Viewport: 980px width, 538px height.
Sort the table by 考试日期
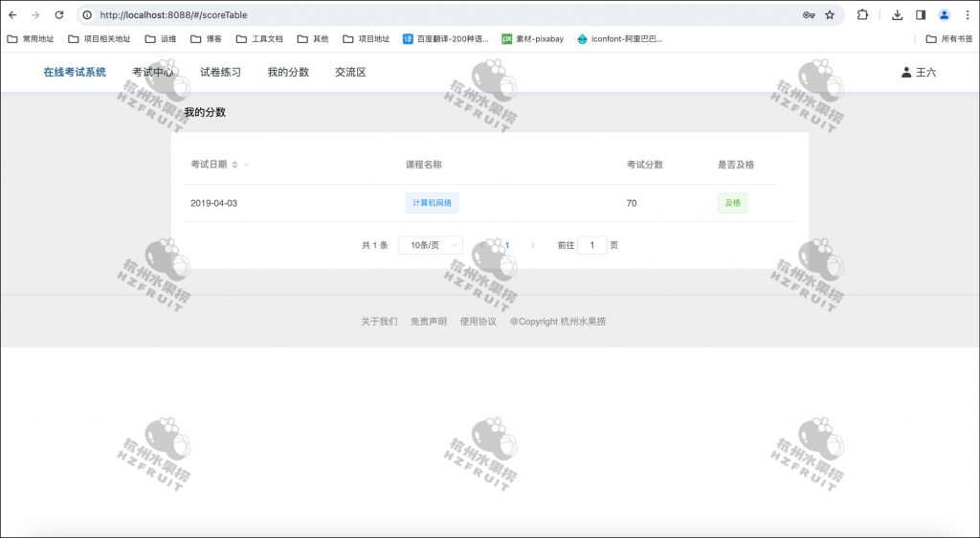(x=235, y=165)
